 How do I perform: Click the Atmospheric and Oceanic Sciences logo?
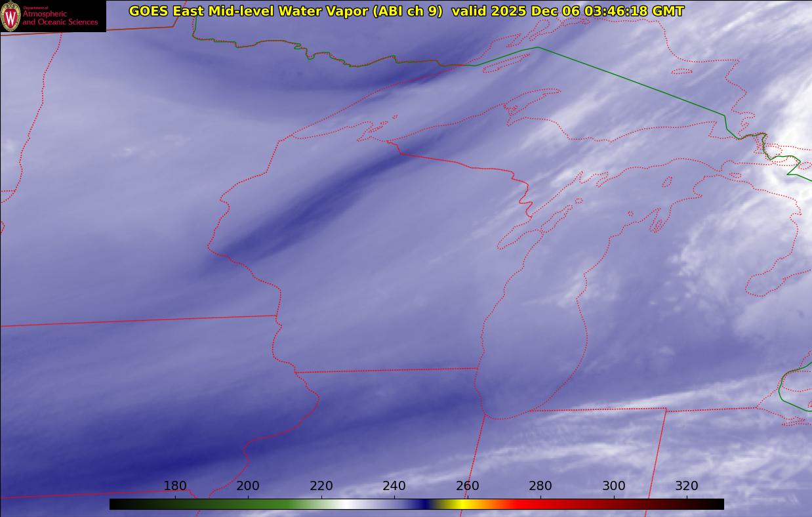[x=52, y=16]
